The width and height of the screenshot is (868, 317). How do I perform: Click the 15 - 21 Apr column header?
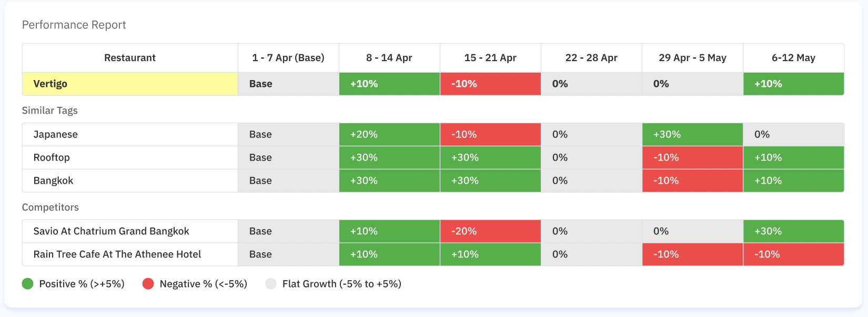tap(490, 58)
